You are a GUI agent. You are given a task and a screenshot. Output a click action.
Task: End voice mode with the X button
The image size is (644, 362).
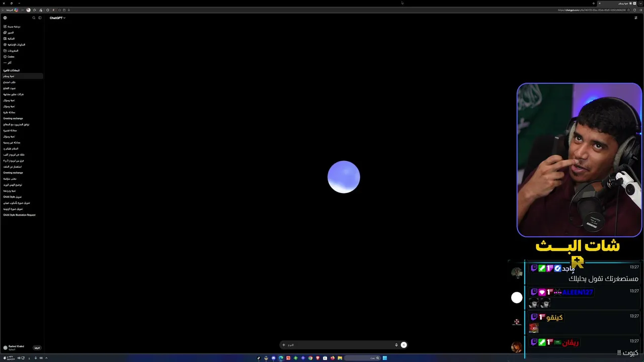pyautogui.click(x=404, y=345)
